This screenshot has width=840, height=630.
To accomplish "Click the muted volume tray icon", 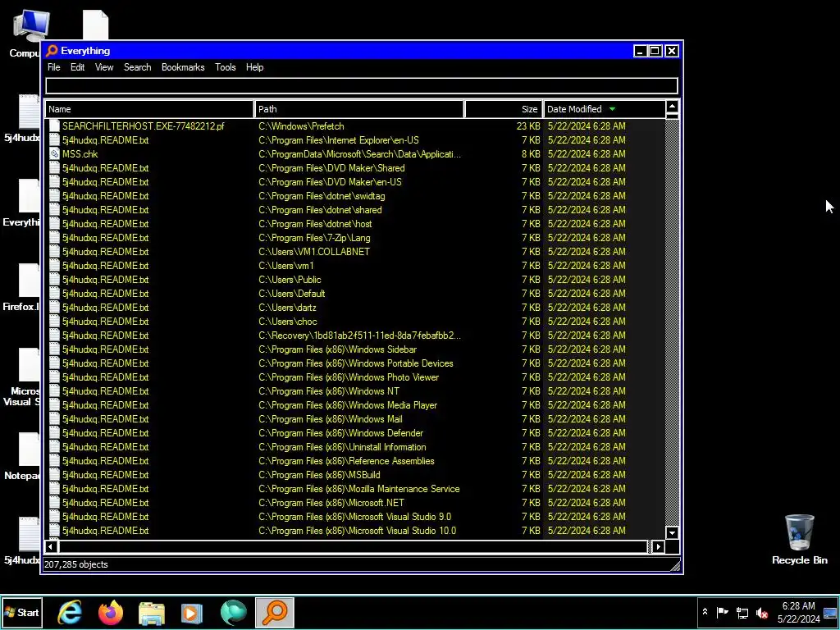I will coord(761,612).
